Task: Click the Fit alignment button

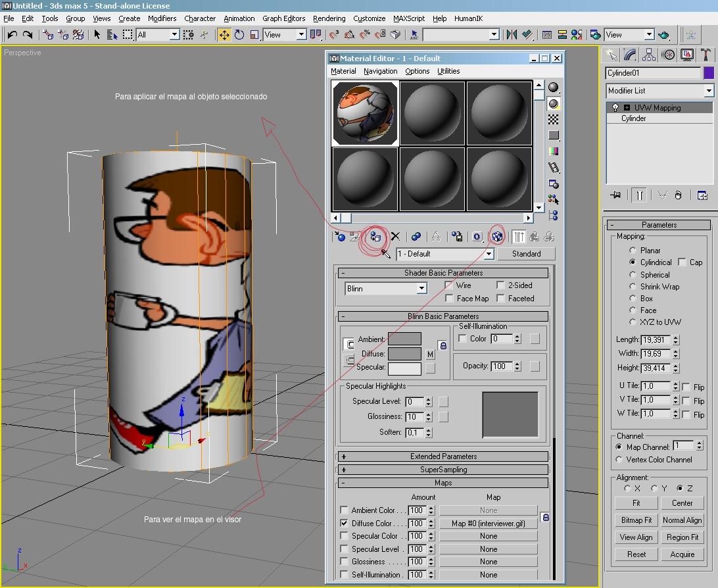Action: [x=636, y=502]
